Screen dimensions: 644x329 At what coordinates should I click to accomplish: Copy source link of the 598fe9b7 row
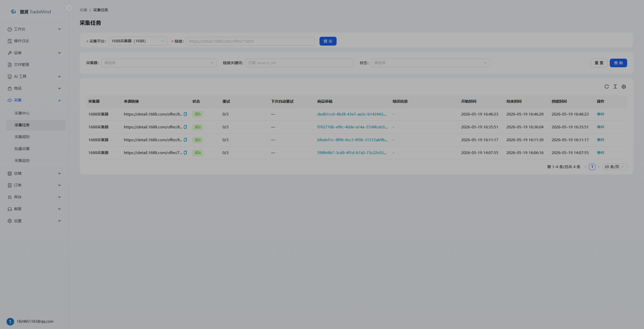coord(185,153)
